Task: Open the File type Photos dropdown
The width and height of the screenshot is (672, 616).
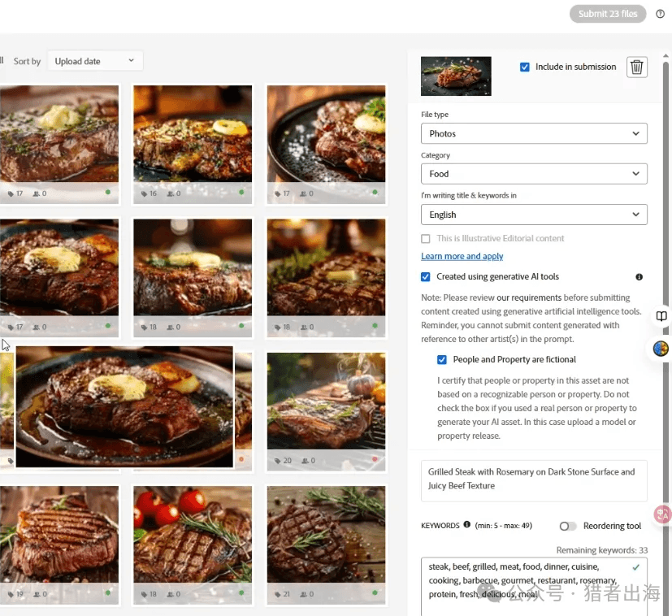Action: [x=534, y=133]
